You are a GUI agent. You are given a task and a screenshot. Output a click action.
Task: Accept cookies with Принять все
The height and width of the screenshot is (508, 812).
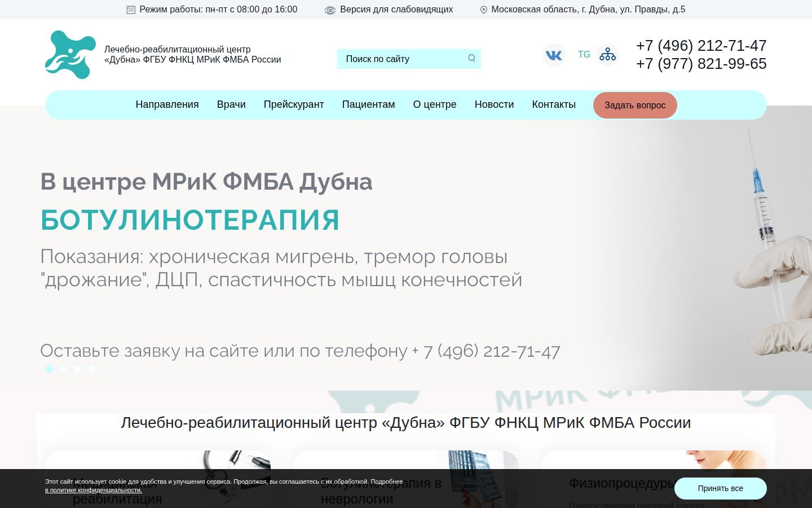[x=721, y=488]
